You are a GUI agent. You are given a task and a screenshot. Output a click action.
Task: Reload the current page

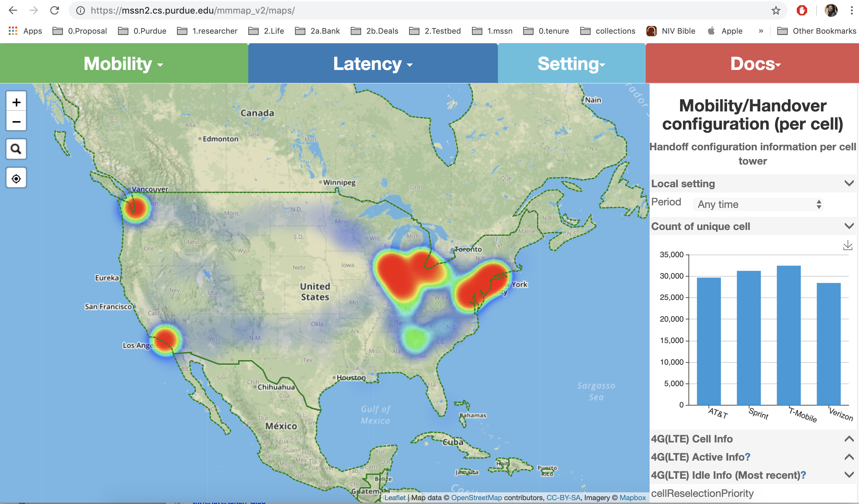pos(54,11)
